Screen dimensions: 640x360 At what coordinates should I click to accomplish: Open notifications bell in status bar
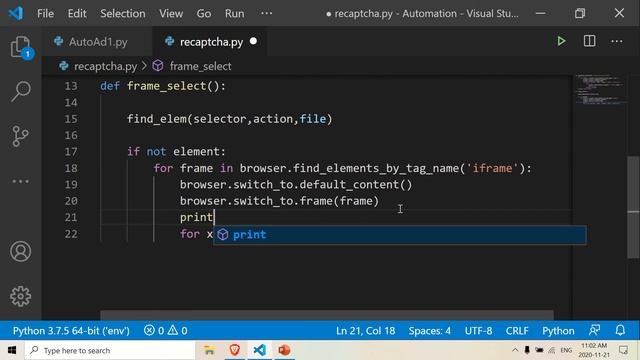point(620,330)
